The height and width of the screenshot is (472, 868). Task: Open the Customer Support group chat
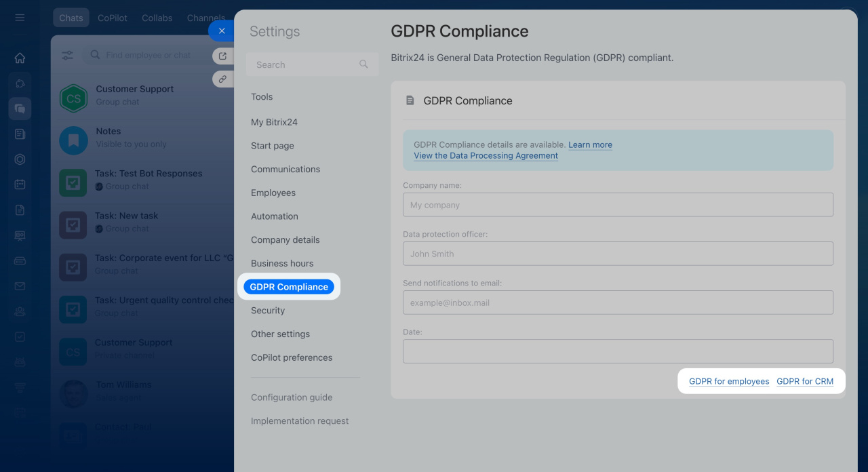click(x=135, y=95)
